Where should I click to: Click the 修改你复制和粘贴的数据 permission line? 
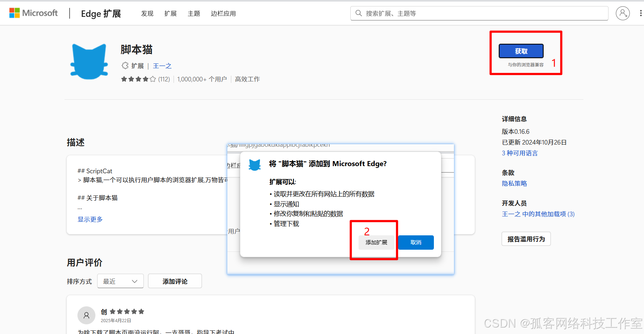308,214
